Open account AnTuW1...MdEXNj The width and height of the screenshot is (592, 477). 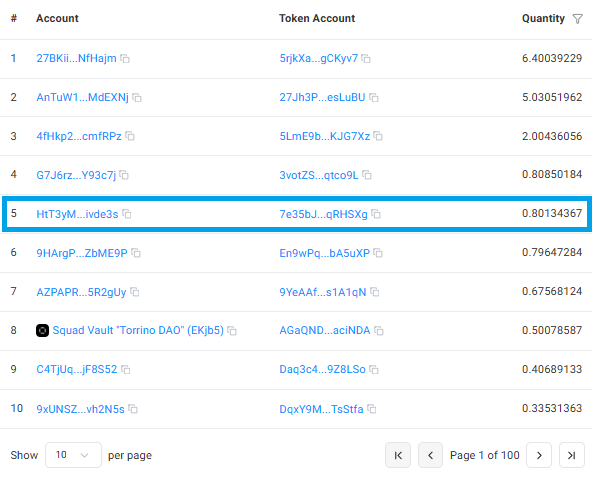pyautogui.click(x=82, y=97)
